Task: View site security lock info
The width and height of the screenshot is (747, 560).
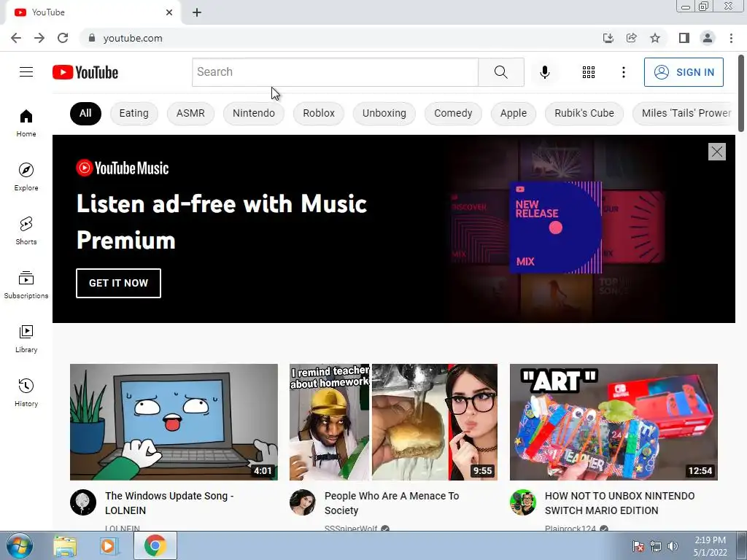Action: pyautogui.click(x=92, y=38)
